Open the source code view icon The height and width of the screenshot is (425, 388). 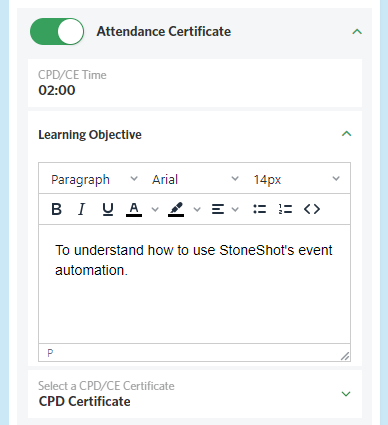pyautogui.click(x=312, y=209)
